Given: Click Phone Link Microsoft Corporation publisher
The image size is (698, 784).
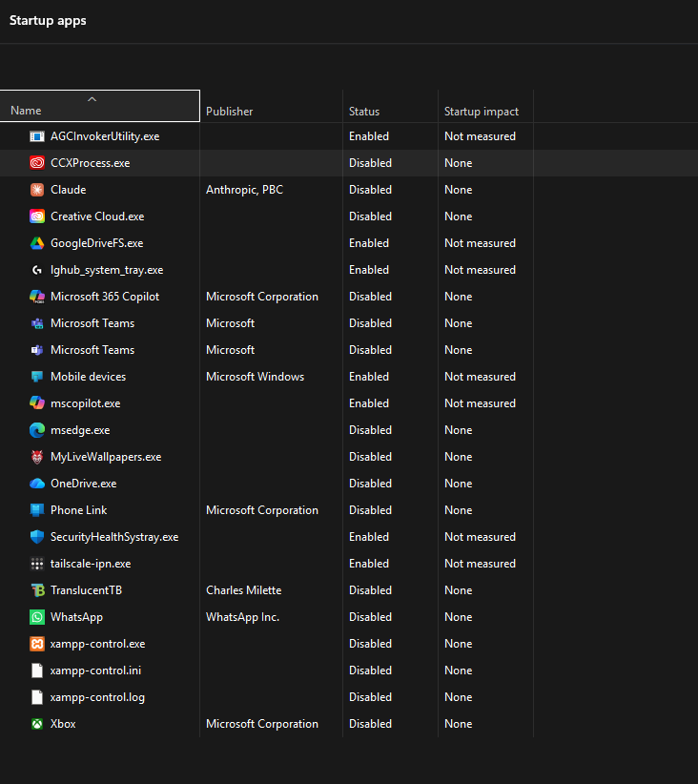Looking at the screenshot, I should coord(262,510).
